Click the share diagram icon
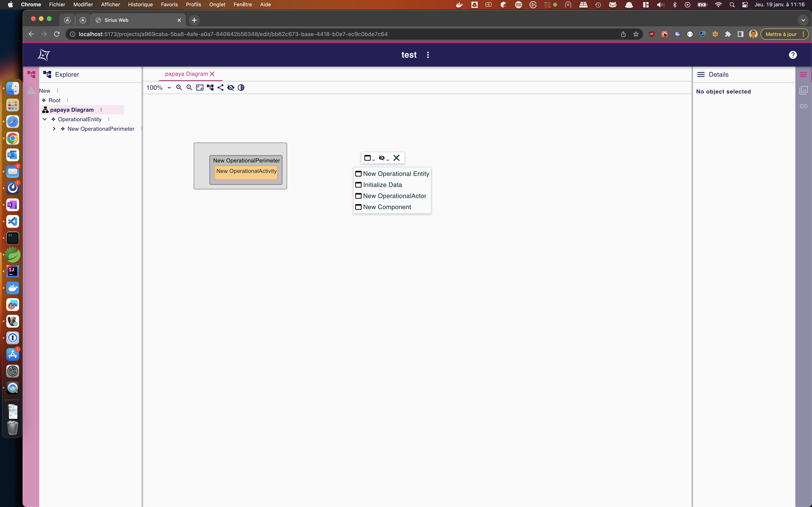 (x=220, y=88)
